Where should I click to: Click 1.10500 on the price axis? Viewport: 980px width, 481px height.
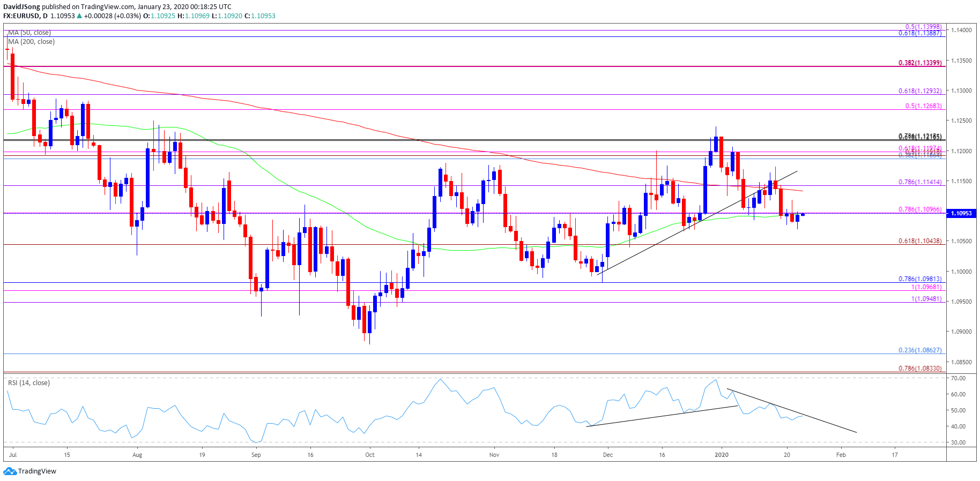tap(961, 242)
